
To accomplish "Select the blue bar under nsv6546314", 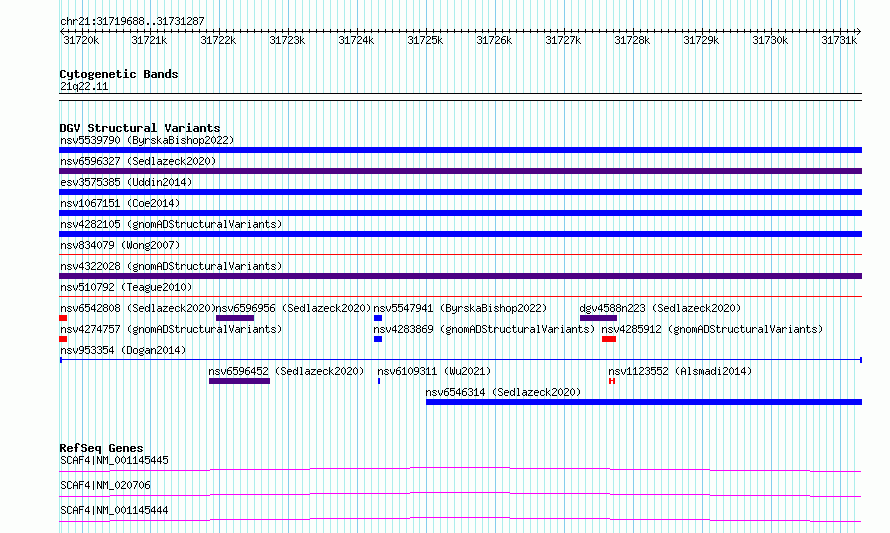I will pos(644,402).
